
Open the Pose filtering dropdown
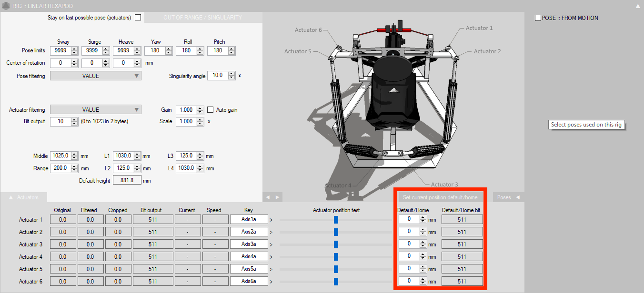coord(95,76)
